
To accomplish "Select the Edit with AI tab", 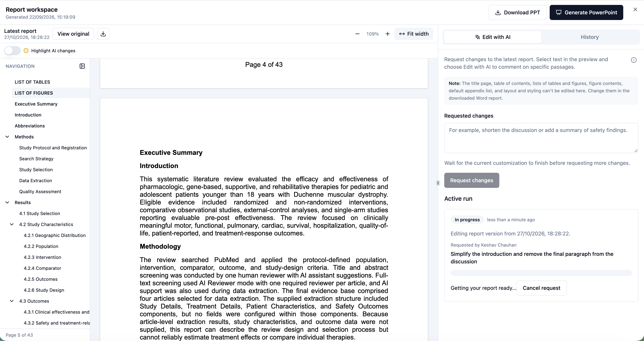I will click(x=493, y=37).
